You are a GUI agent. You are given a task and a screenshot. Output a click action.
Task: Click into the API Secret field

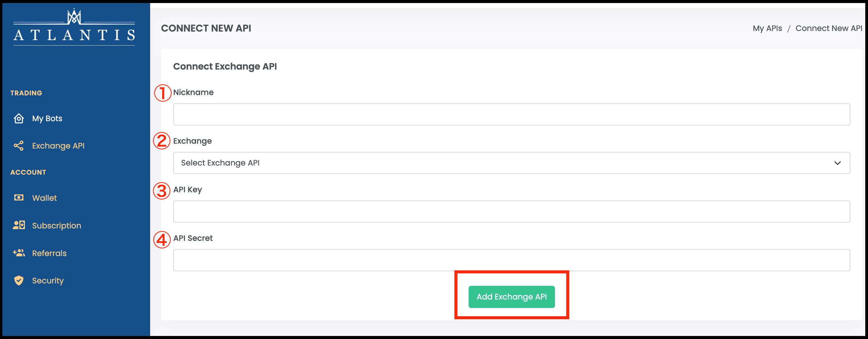click(x=511, y=260)
